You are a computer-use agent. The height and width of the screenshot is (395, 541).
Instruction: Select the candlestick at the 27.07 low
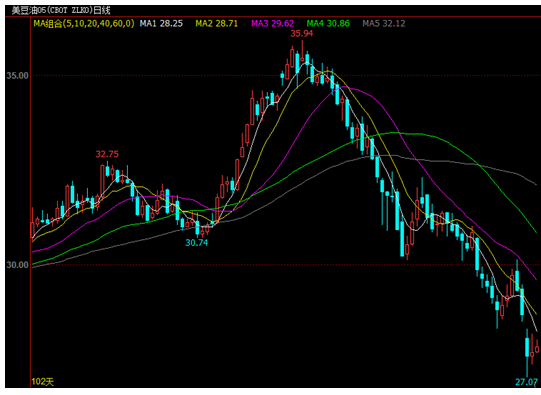pos(527,352)
